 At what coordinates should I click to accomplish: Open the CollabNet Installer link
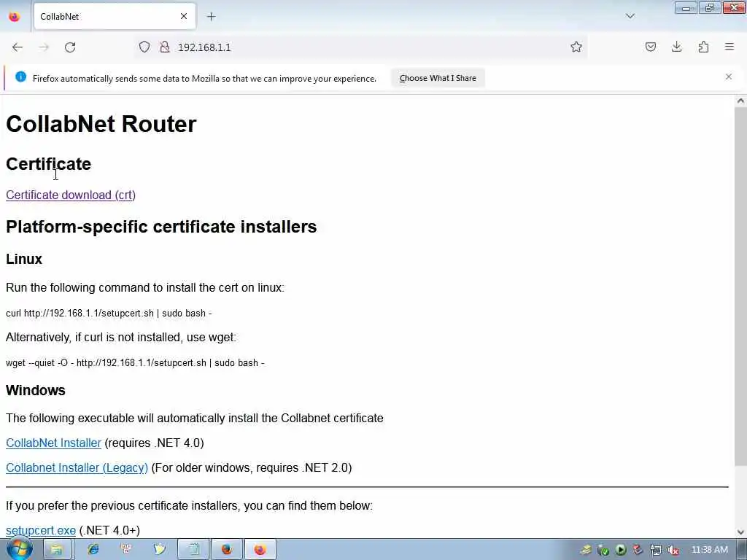[53, 443]
